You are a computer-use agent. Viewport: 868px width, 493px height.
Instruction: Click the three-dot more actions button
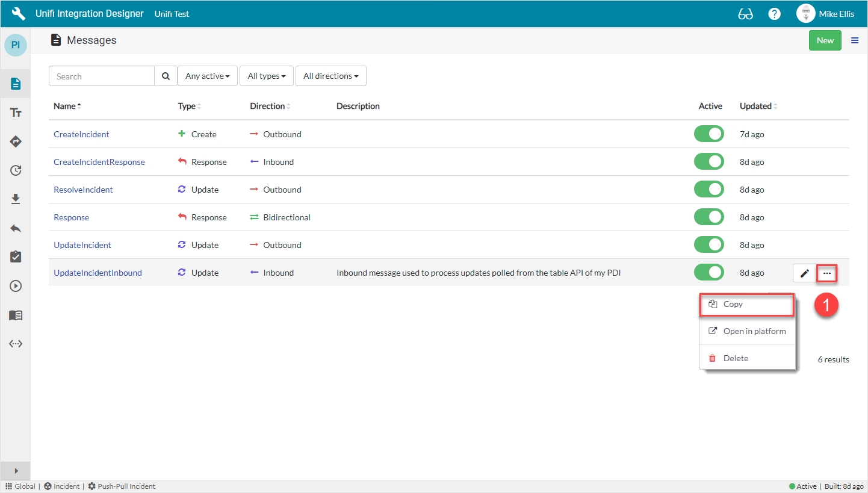click(x=827, y=273)
